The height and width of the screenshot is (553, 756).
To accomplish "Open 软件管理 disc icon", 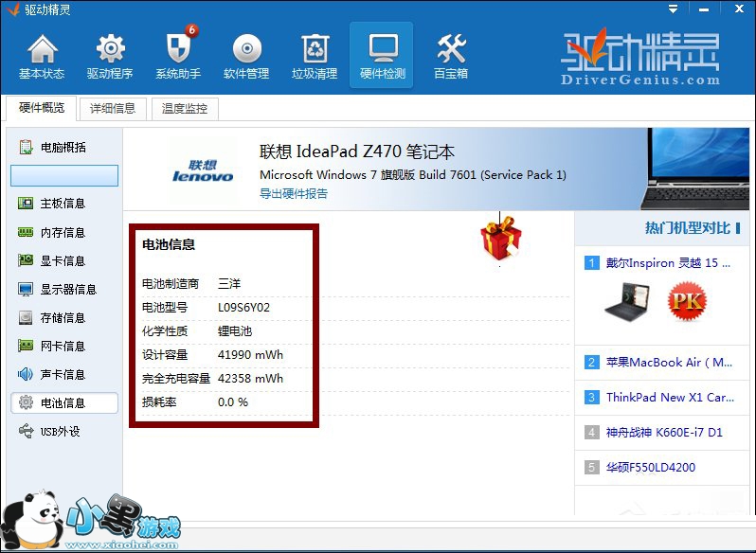I will [x=246, y=56].
